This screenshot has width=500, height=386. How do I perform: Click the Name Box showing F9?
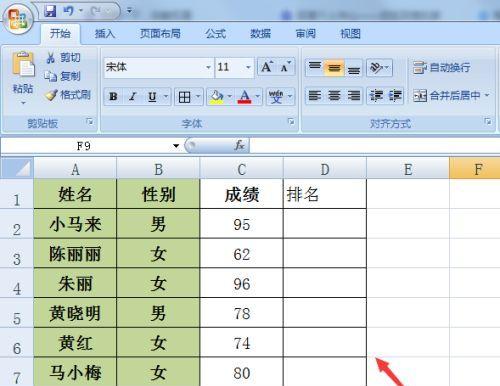(x=84, y=146)
